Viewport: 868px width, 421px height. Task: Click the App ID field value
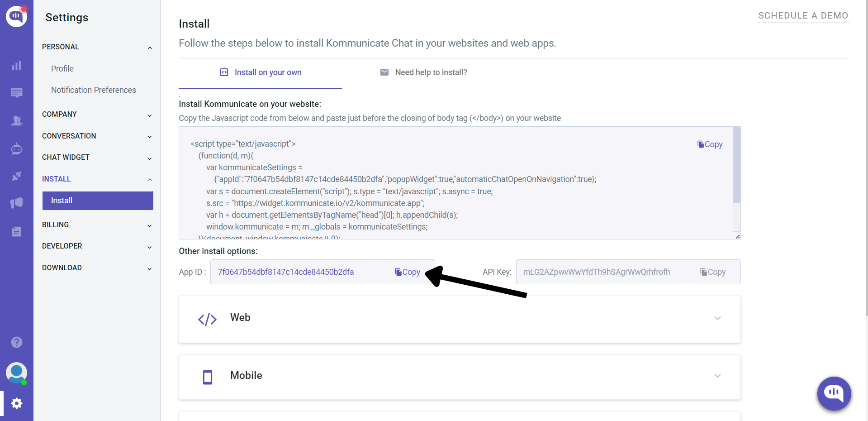point(286,272)
